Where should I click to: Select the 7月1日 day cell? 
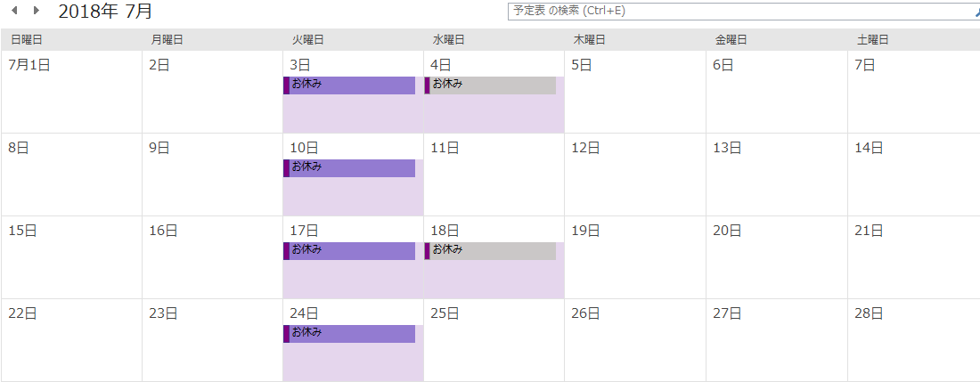click(72, 92)
